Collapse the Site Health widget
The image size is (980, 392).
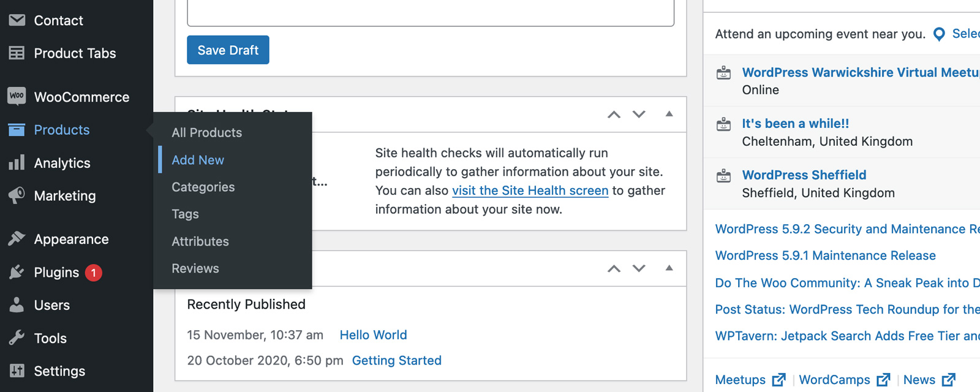[668, 114]
